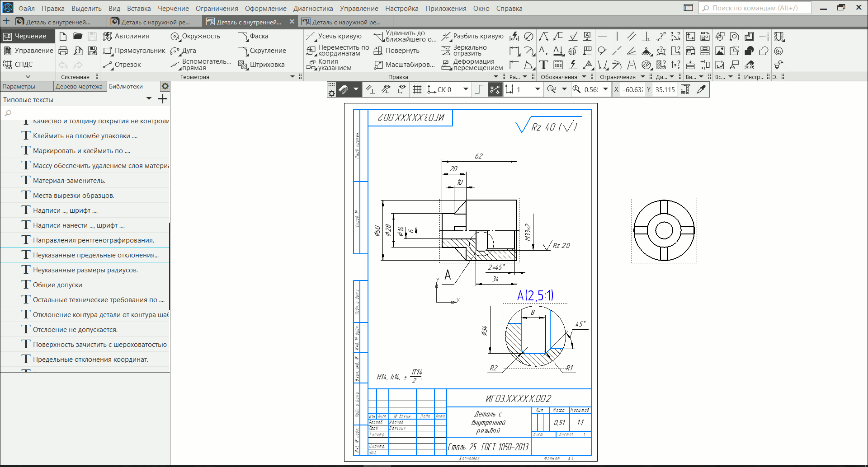Open print preview from the system toolbar
This screenshot has height=467, width=868.
(x=78, y=51)
